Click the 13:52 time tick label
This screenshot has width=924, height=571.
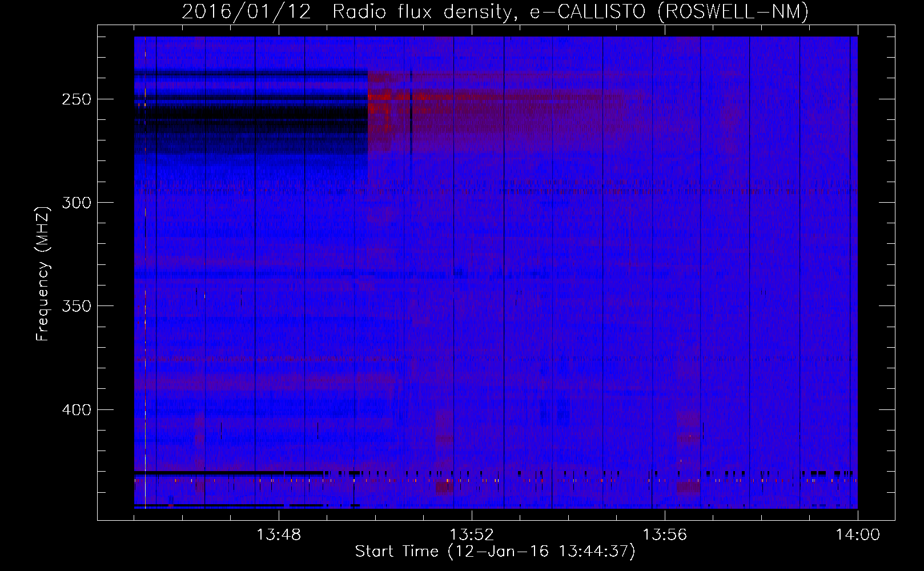(x=472, y=535)
